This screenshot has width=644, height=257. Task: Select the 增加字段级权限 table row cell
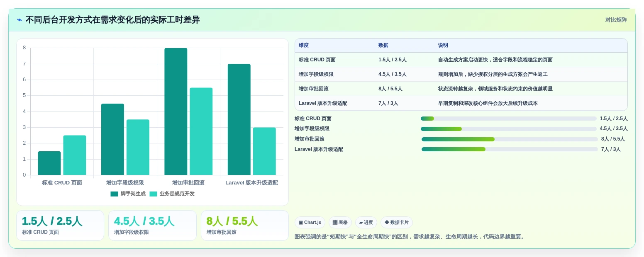click(316, 74)
